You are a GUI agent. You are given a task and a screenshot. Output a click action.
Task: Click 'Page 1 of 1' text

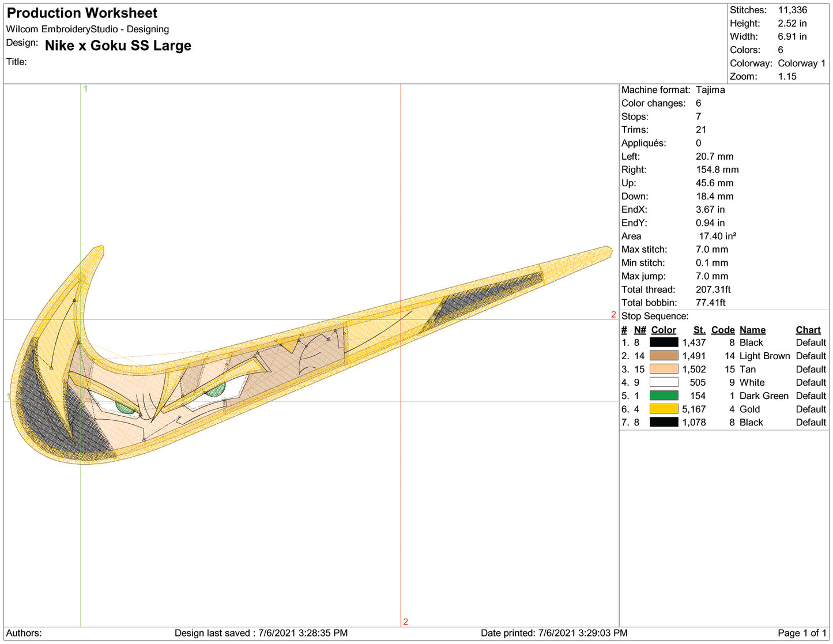(x=802, y=633)
